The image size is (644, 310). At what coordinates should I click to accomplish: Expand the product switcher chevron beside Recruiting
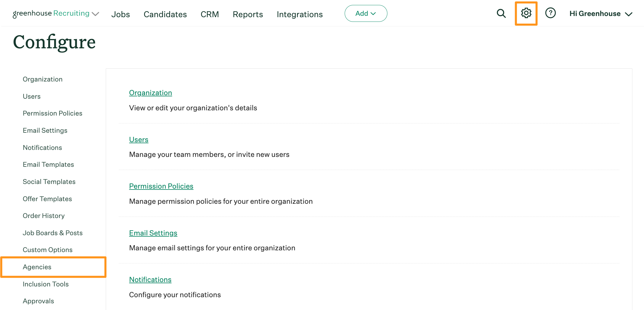point(95,14)
